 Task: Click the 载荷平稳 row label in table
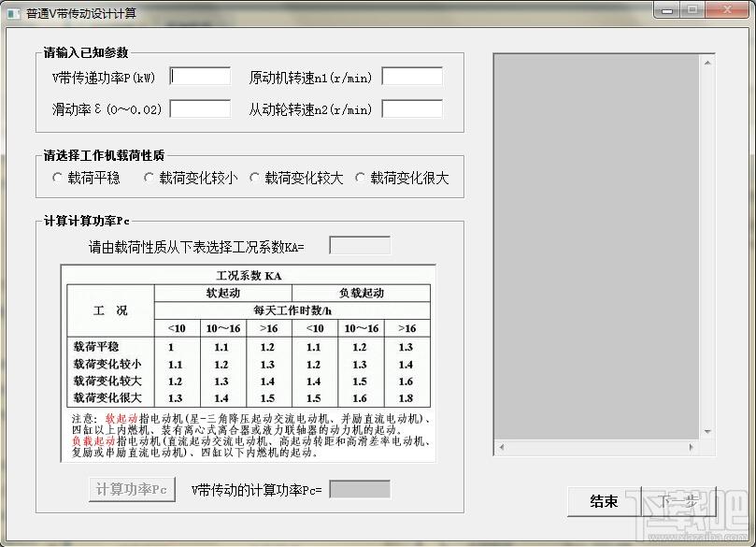[x=96, y=346]
